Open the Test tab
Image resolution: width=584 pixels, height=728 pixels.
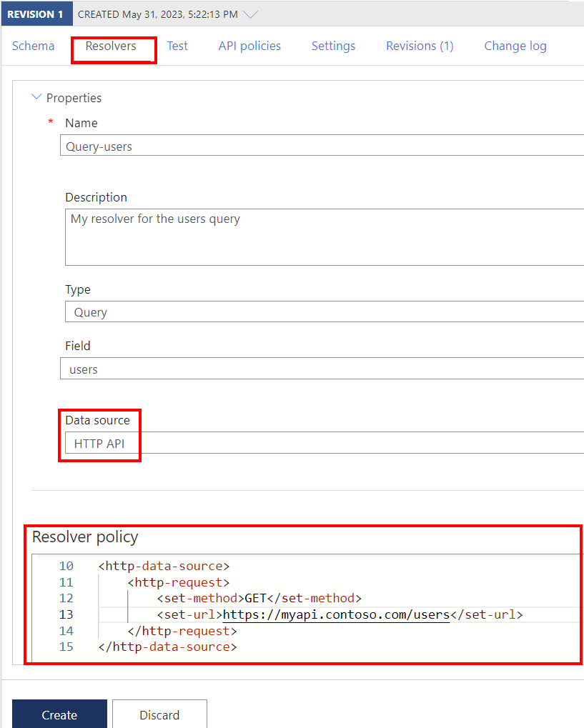click(x=177, y=46)
